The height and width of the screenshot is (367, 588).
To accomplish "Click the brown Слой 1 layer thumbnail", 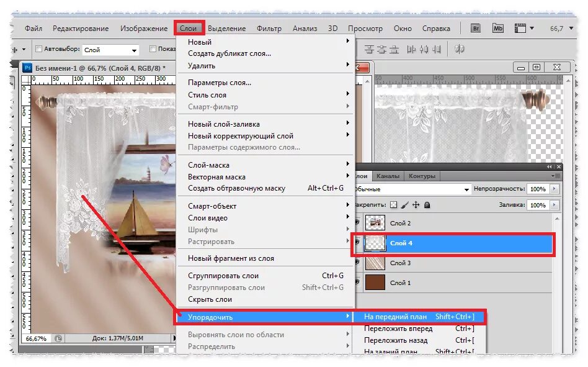I will (x=375, y=283).
